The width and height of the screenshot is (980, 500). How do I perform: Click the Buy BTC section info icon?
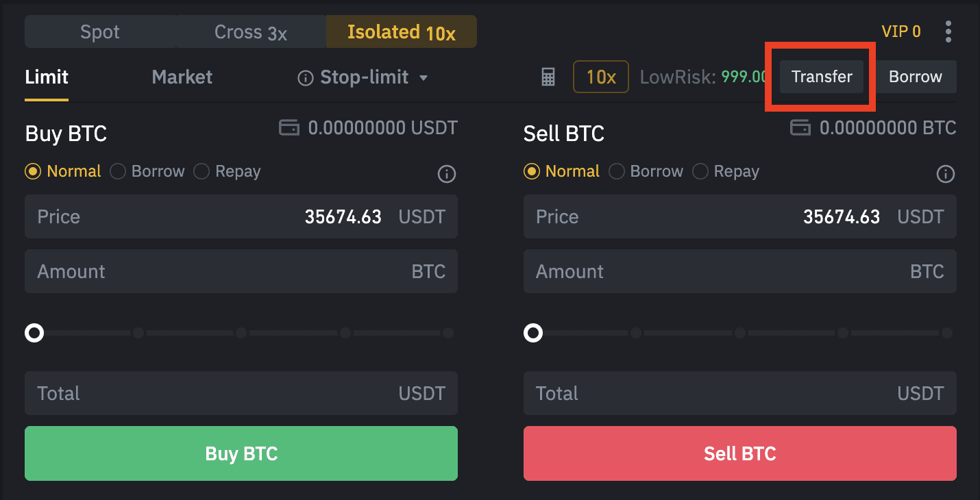tap(447, 174)
